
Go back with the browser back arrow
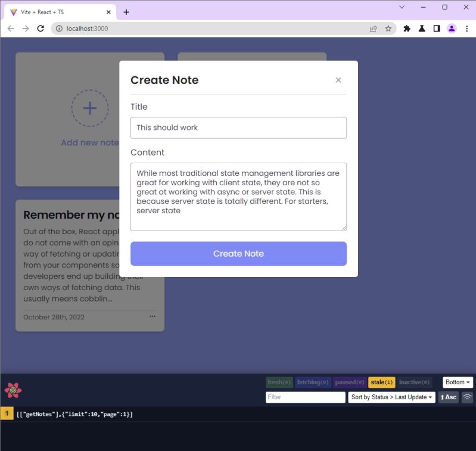tap(11, 29)
